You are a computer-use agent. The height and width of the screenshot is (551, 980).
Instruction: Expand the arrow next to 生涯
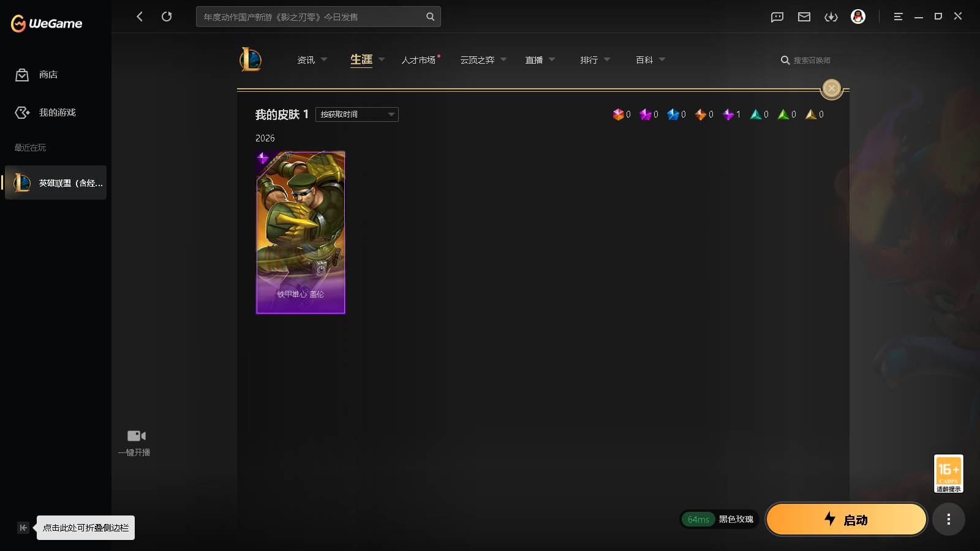[x=382, y=59]
